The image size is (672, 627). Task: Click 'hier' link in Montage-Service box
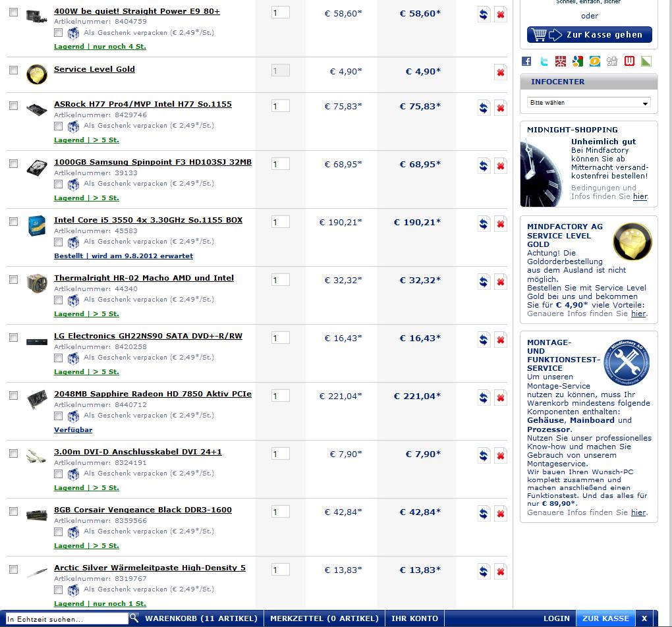point(638,512)
